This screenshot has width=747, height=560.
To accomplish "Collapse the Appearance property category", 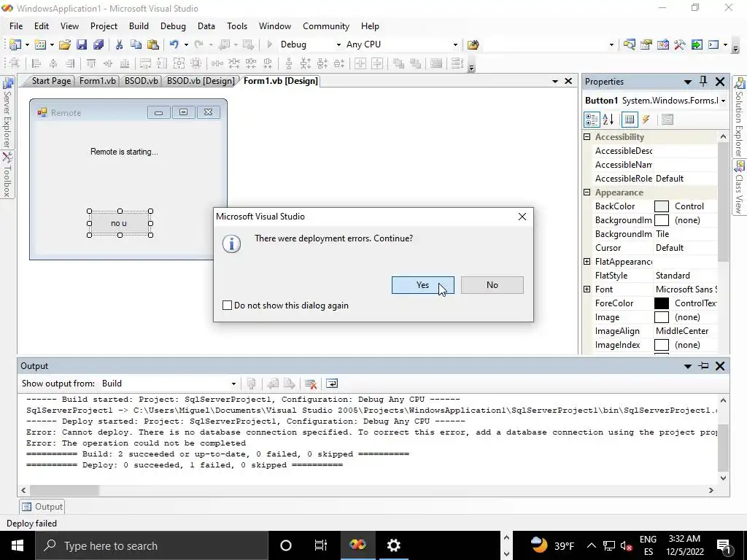I will [x=587, y=192].
